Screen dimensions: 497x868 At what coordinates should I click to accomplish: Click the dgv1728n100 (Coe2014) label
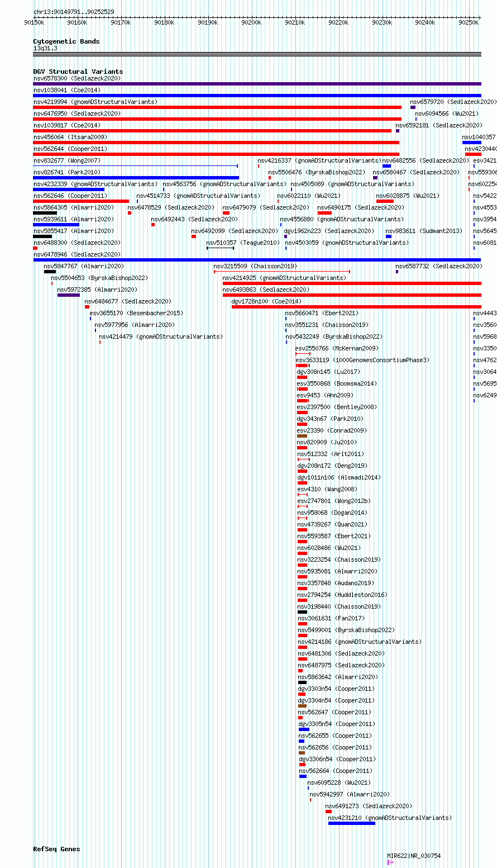point(266,301)
